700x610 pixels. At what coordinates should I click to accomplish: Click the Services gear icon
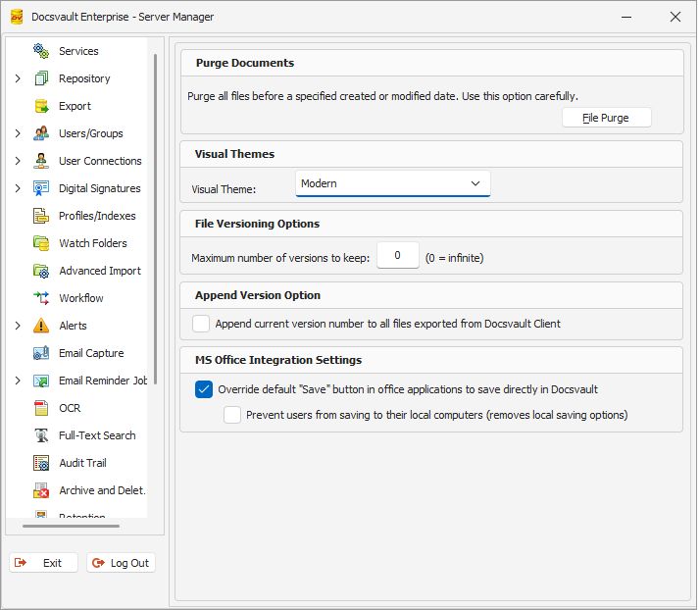tap(41, 51)
